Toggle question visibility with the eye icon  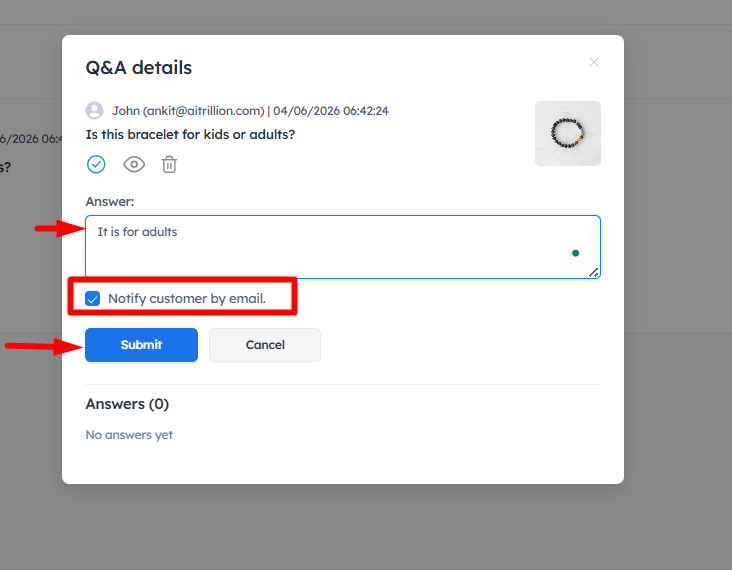(134, 164)
